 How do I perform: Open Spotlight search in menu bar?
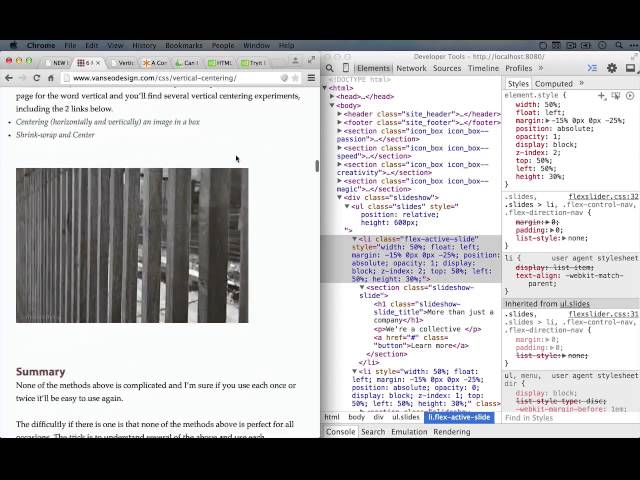(619, 45)
